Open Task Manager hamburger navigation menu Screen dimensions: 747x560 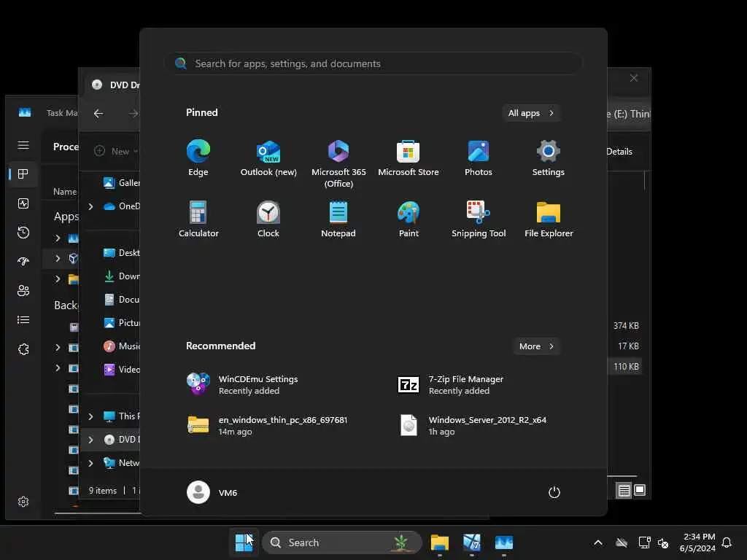(23, 145)
